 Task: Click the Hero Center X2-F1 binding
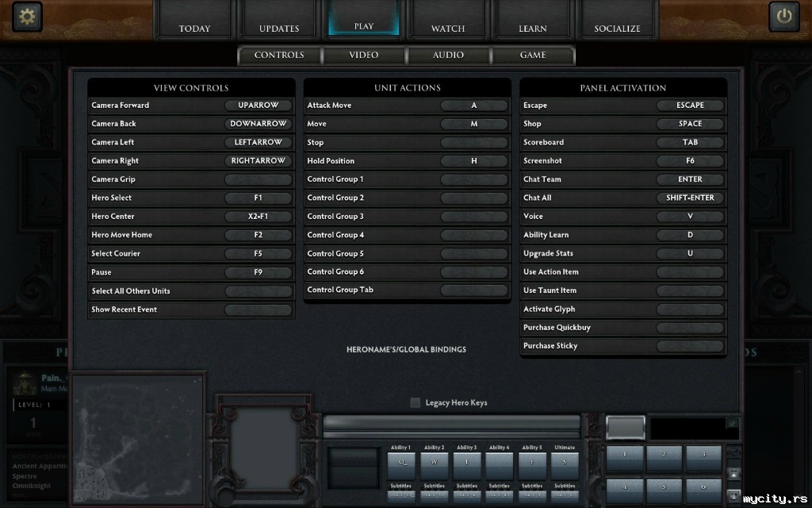point(259,216)
